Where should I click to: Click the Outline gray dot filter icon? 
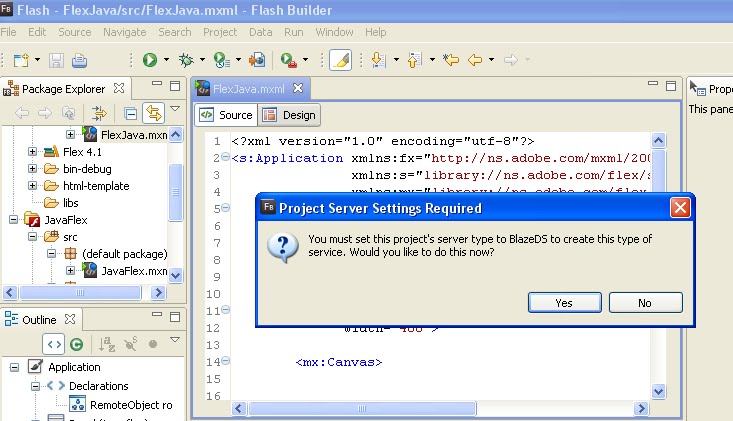pyautogui.click(x=153, y=344)
